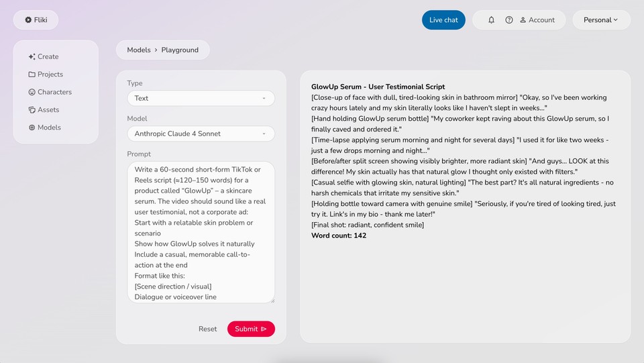The height and width of the screenshot is (363, 644).
Task: Go to Models in the breadcrumb
Action: 139,50
